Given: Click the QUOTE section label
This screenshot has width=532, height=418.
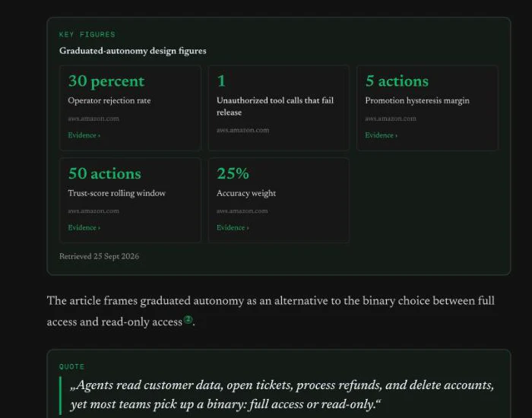Looking at the screenshot, I should point(71,367).
